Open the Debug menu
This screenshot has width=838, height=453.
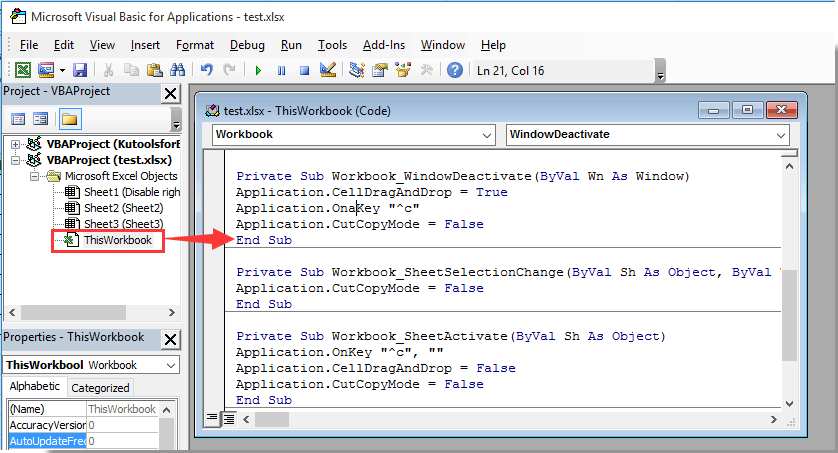point(247,45)
